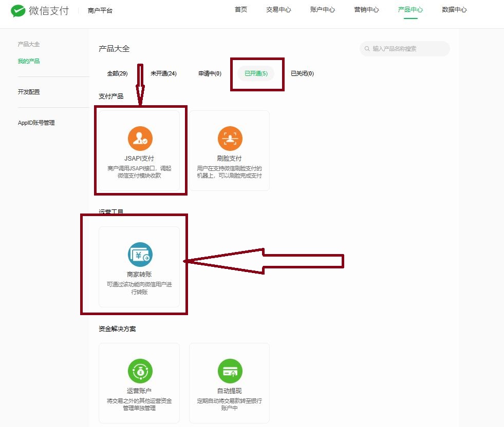Click the 产品大全 page heading
Image resolution: width=504 pixels, height=427 pixels.
point(114,49)
